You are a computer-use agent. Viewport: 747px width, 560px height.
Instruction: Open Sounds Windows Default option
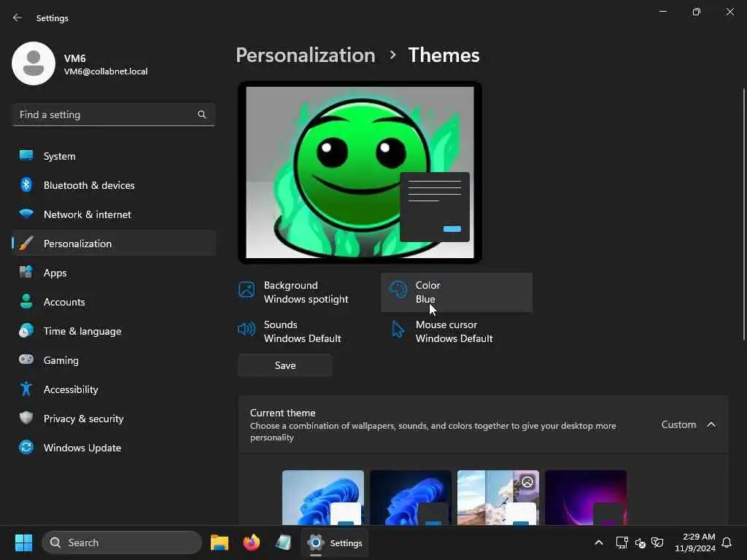tap(305, 332)
